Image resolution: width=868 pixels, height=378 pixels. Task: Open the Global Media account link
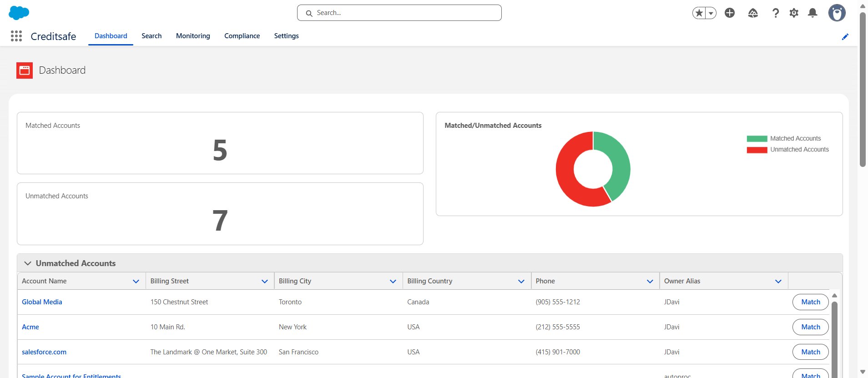[x=42, y=302]
